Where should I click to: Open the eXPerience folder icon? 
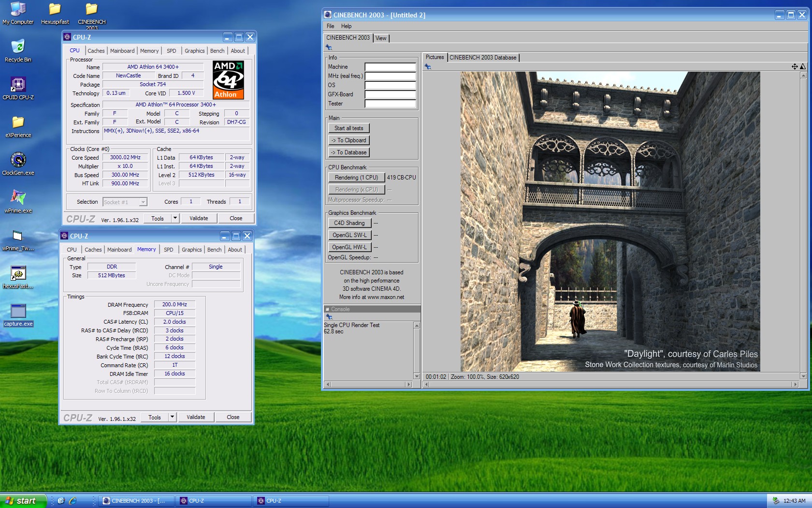[x=18, y=126]
